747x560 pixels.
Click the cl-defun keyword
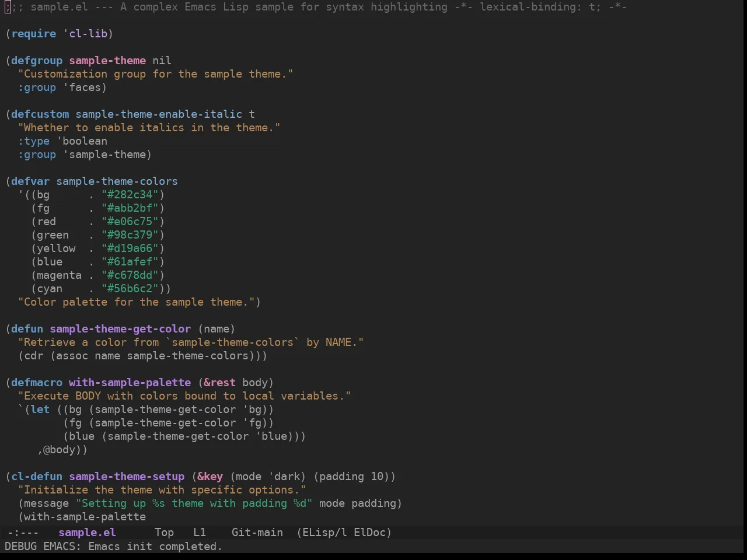pos(37,477)
